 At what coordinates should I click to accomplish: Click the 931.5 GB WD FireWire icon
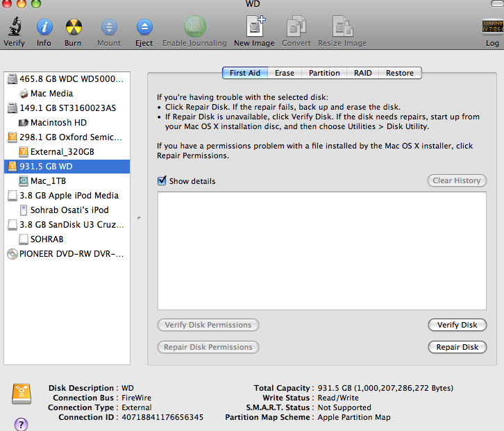[x=12, y=166]
